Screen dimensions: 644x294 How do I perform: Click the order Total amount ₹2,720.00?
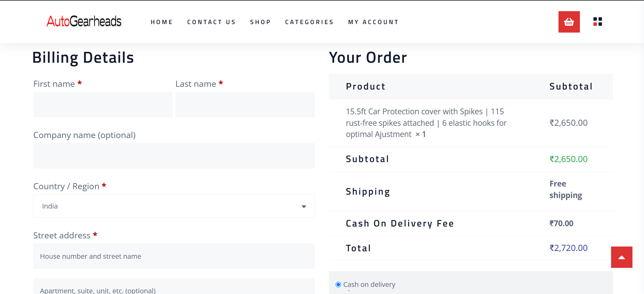click(568, 248)
